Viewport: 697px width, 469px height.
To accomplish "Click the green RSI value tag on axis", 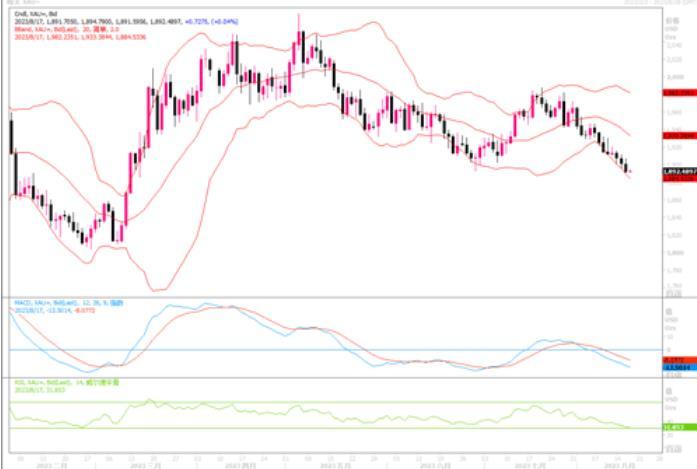I will click(x=677, y=427).
